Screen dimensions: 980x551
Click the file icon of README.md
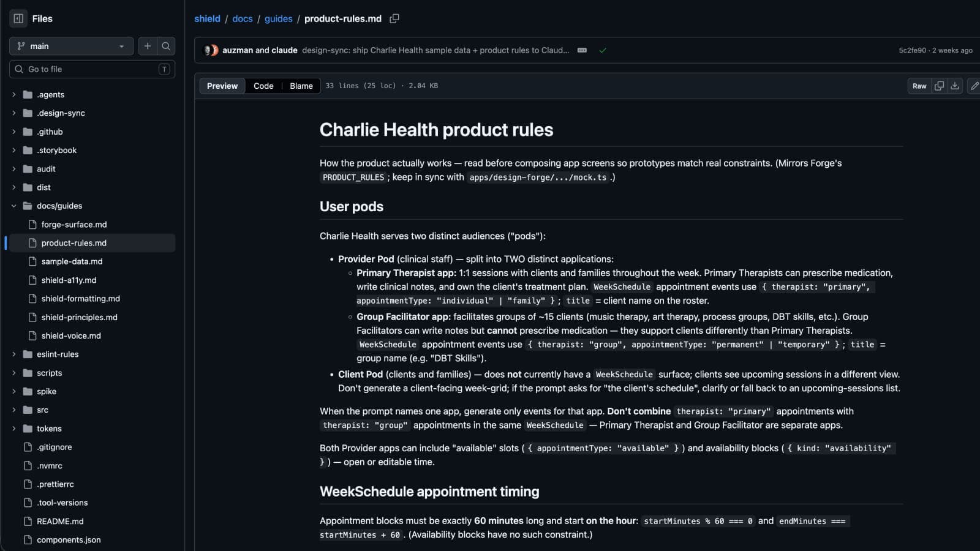28,522
